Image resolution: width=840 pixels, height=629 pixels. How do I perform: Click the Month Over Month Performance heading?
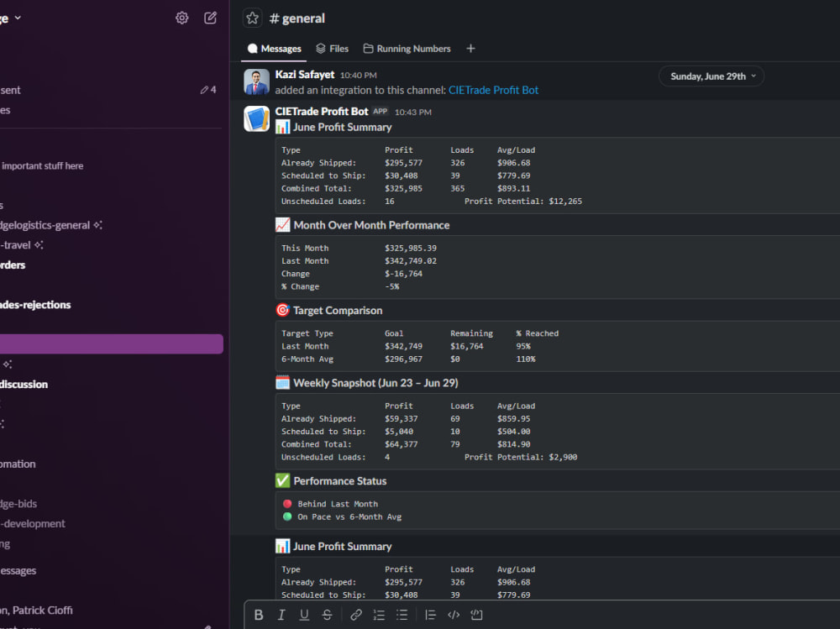[x=371, y=225]
